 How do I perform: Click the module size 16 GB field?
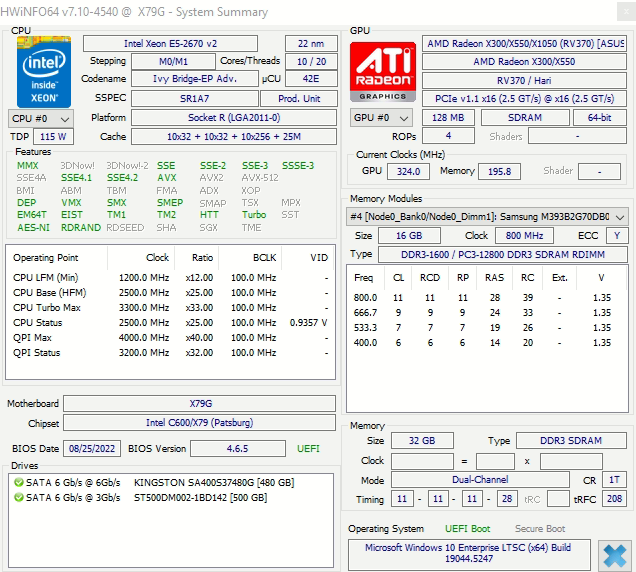pyautogui.click(x=409, y=236)
